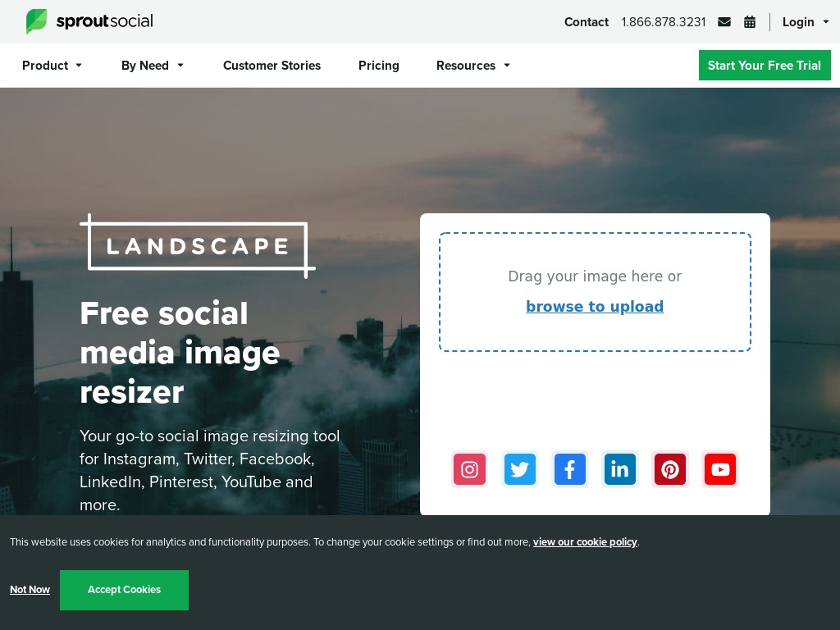This screenshot has height=630, width=840.
Task: Expand the Resources dropdown
Action: coord(473,66)
